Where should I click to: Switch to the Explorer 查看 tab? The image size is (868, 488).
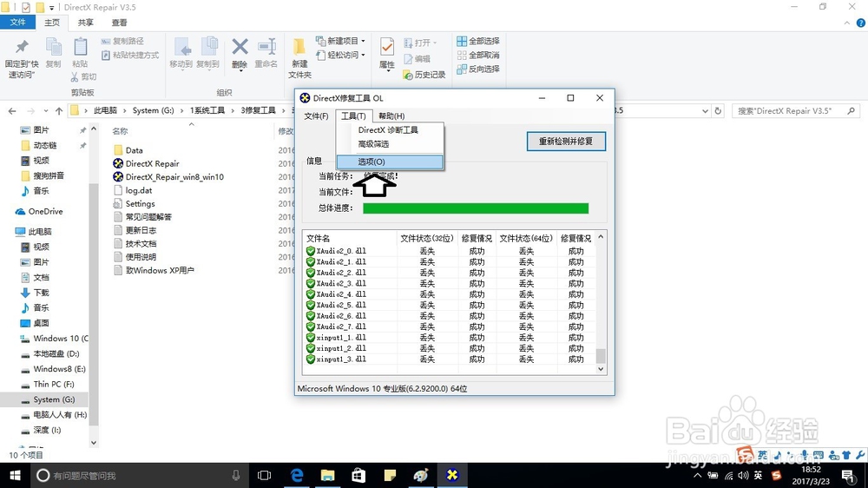(119, 23)
